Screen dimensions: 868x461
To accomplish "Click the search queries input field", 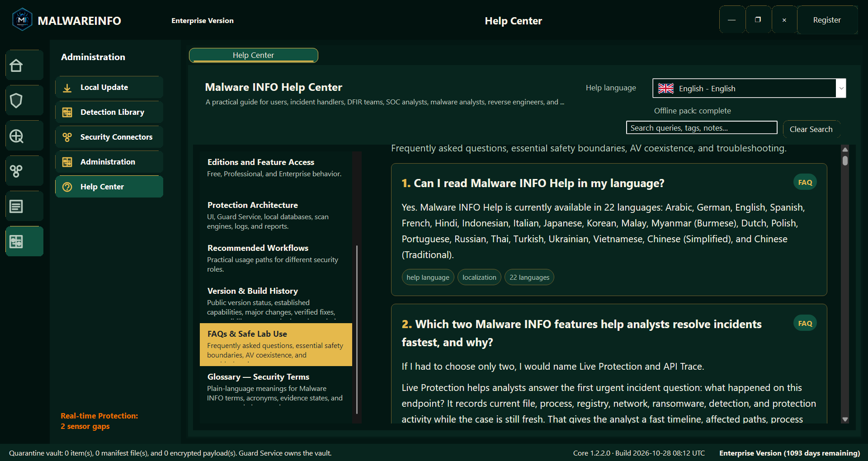I will click(702, 128).
